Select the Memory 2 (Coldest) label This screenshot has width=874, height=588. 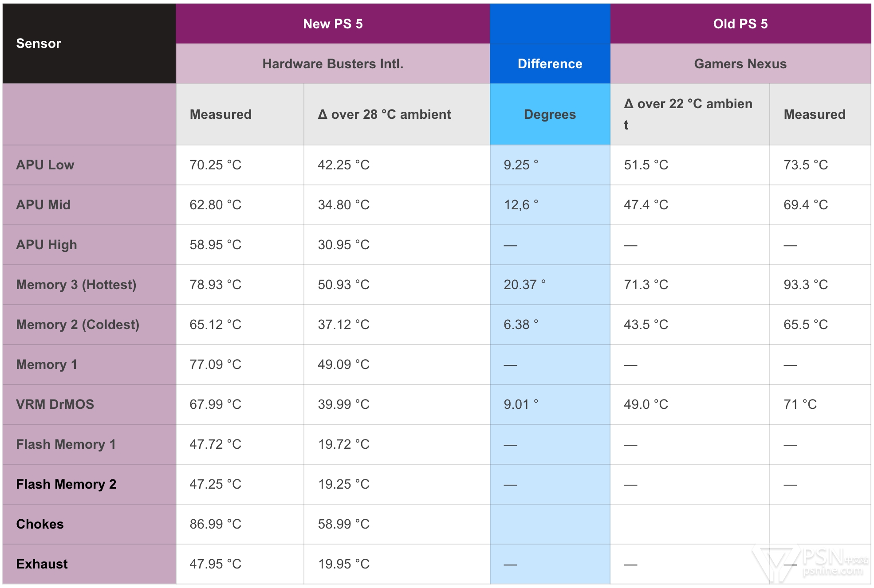89,325
